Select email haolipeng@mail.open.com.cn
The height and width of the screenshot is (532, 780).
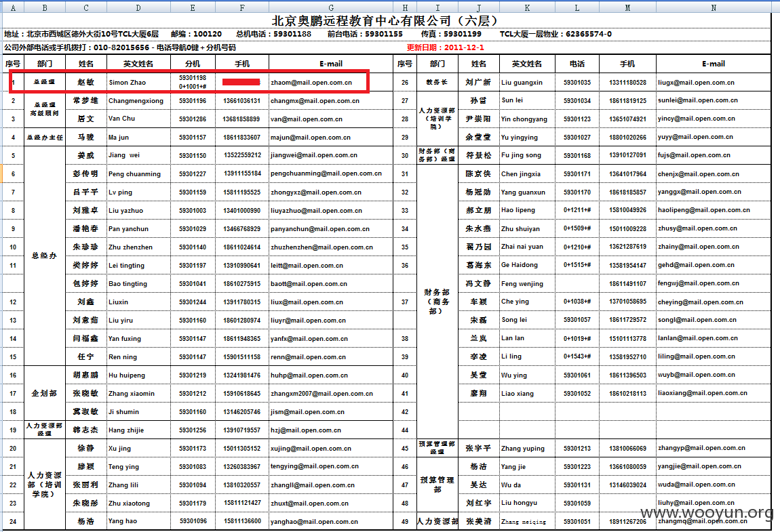[x=704, y=210]
